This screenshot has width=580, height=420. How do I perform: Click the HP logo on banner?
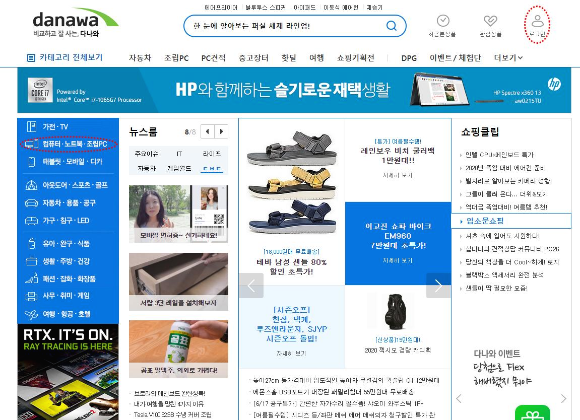click(554, 84)
